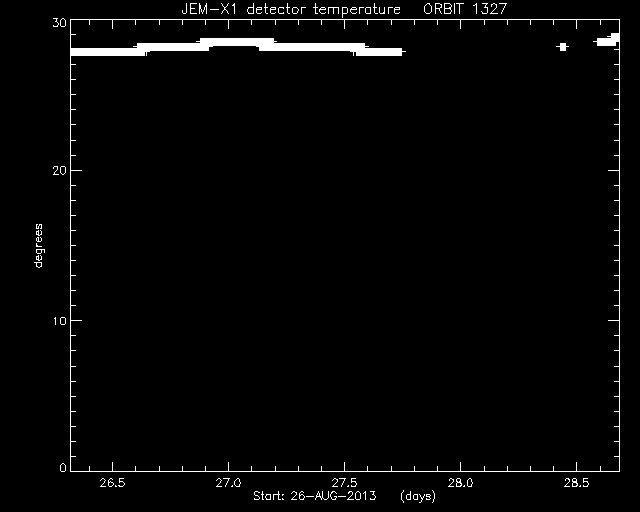Viewport: 640px width, 512px height.
Task: Click the x-axis tick label 27.0
Action: [229, 483]
